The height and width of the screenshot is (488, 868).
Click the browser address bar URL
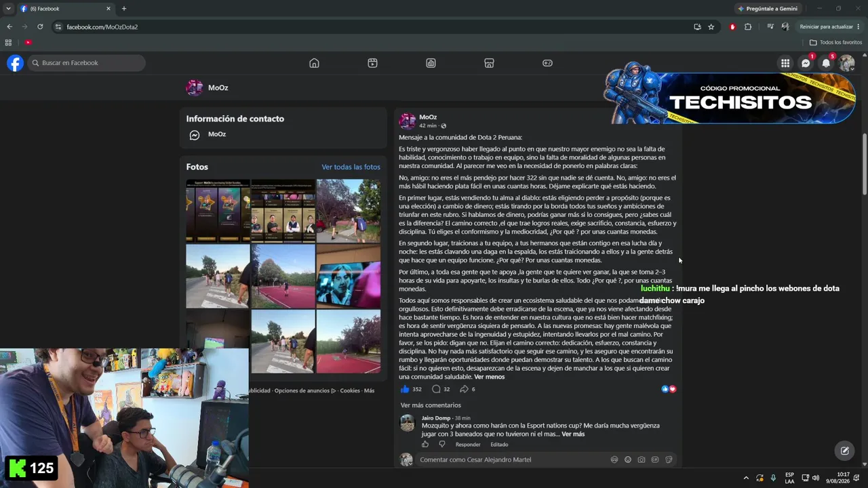pos(102,27)
